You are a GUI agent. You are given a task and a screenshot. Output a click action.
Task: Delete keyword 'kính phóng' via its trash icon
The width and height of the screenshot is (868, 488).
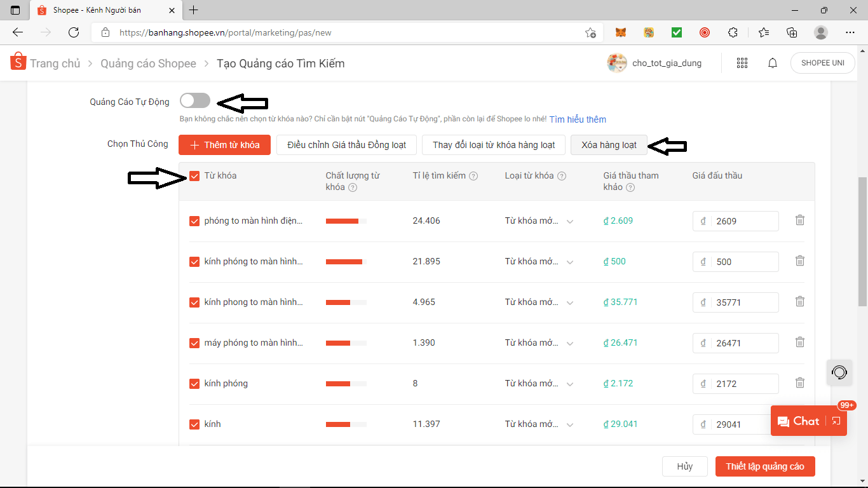(799, 383)
